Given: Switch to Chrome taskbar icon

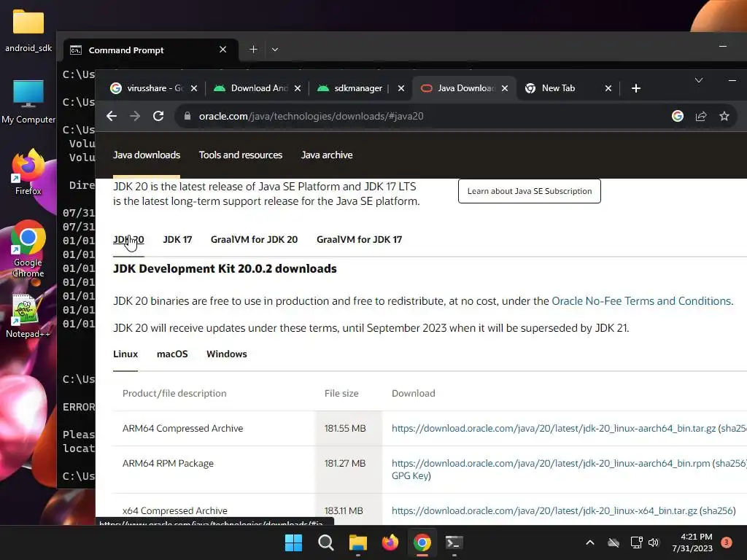Looking at the screenshot, I should point(422,542).
